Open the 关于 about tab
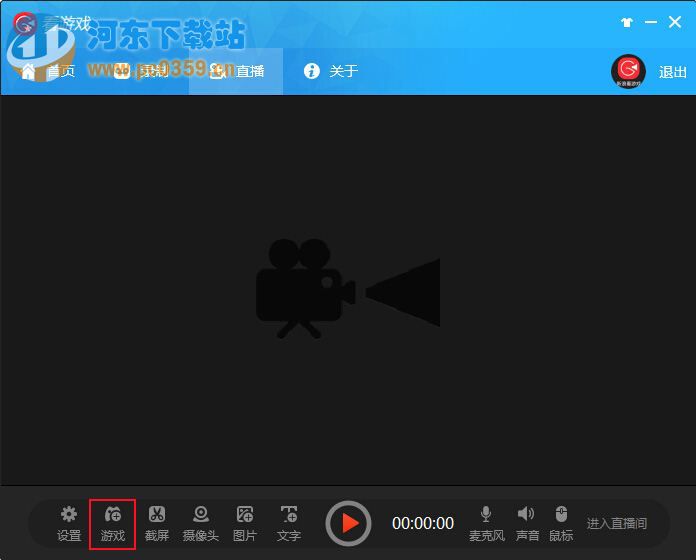The width and height of the screenshot is (696, 560). (331, 71)
